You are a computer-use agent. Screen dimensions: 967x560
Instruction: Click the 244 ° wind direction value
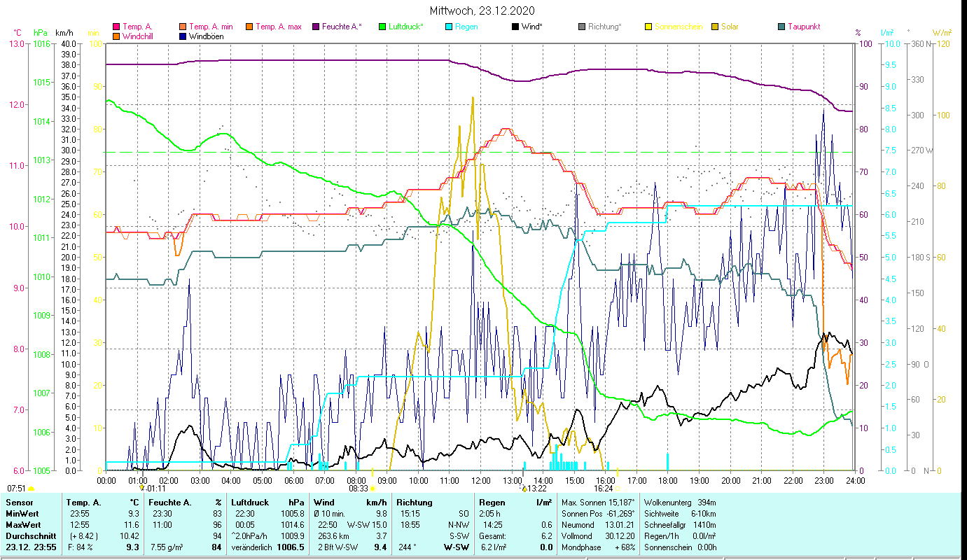coord(407,547)
